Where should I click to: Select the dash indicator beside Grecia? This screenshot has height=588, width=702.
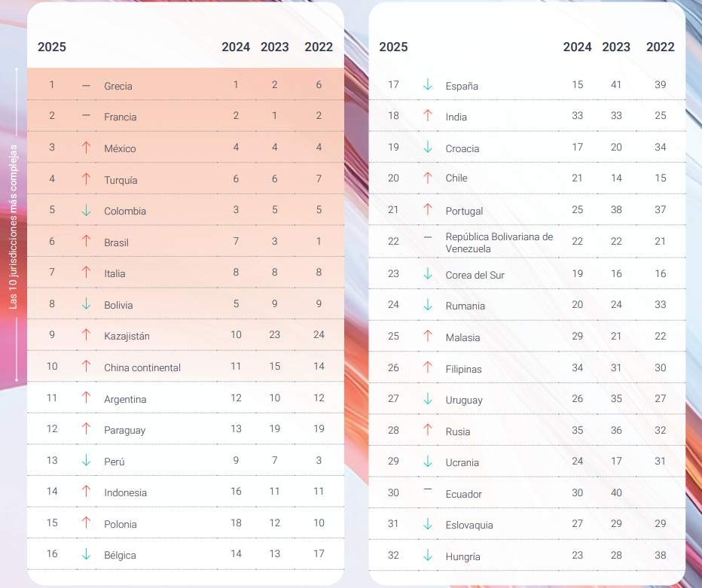point(86,85)
